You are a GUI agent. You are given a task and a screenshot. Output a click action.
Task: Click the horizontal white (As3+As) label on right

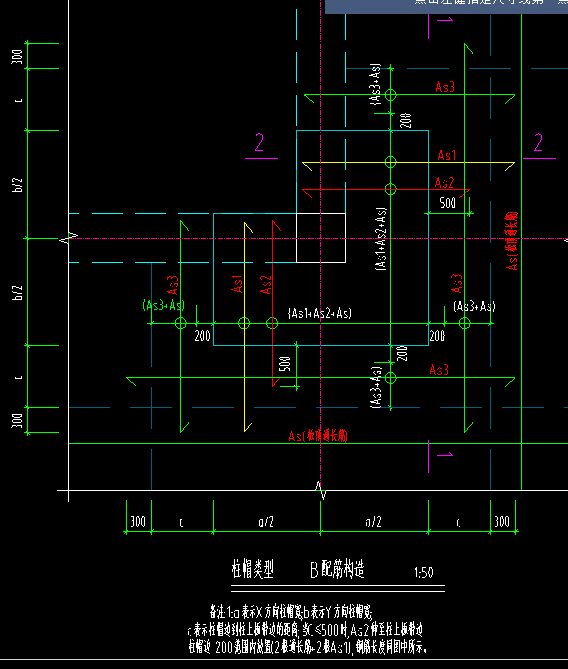[x=475, y=306]
